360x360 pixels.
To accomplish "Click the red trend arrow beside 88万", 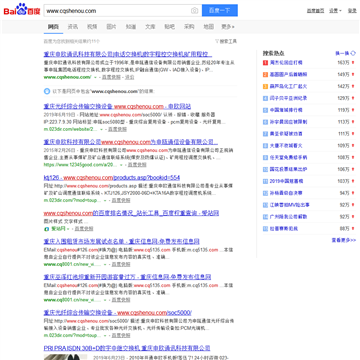I will pyautogui.click(x=353, y=229).
